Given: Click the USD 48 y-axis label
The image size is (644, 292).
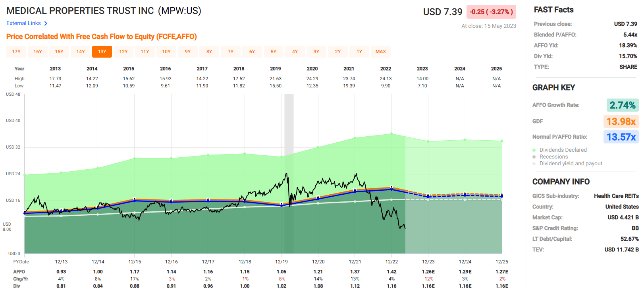Looking at the screenshot, I should coord(13,94).
